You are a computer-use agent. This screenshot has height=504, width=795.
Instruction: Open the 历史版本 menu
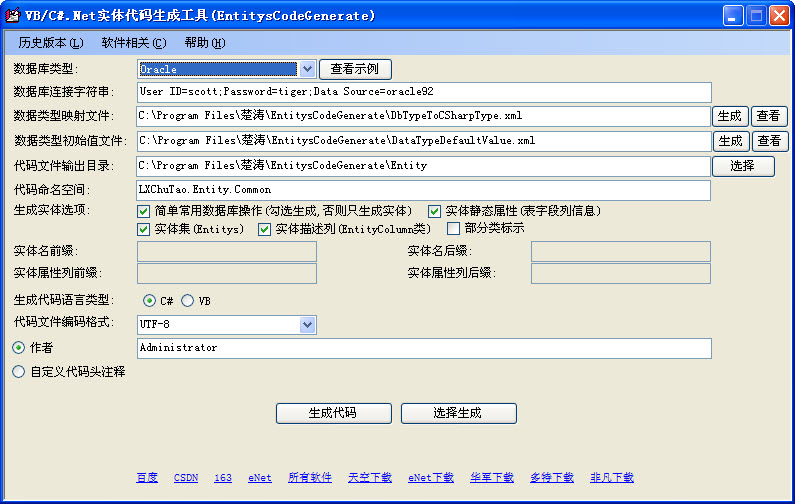click(x=51, y=43)
